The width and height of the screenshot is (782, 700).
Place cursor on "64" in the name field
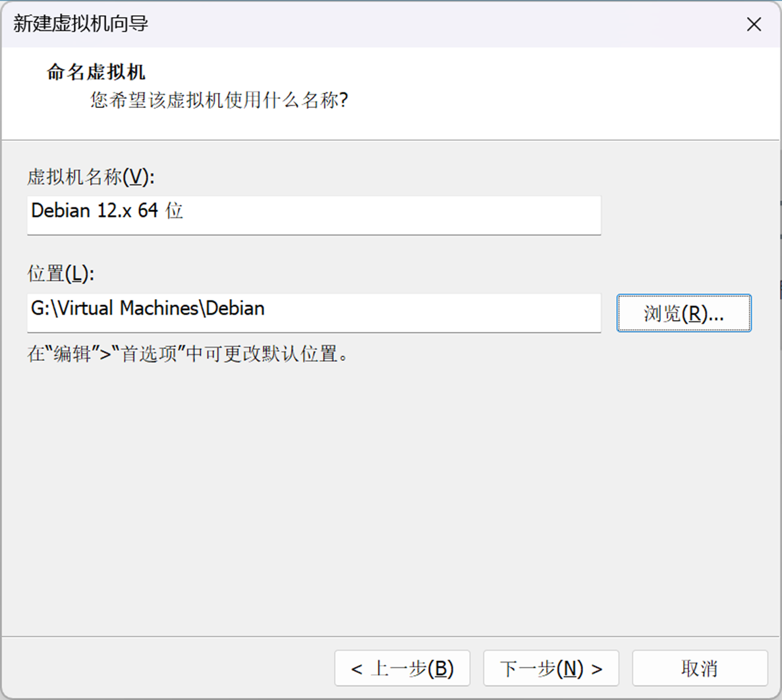click(x=148, y=211)
